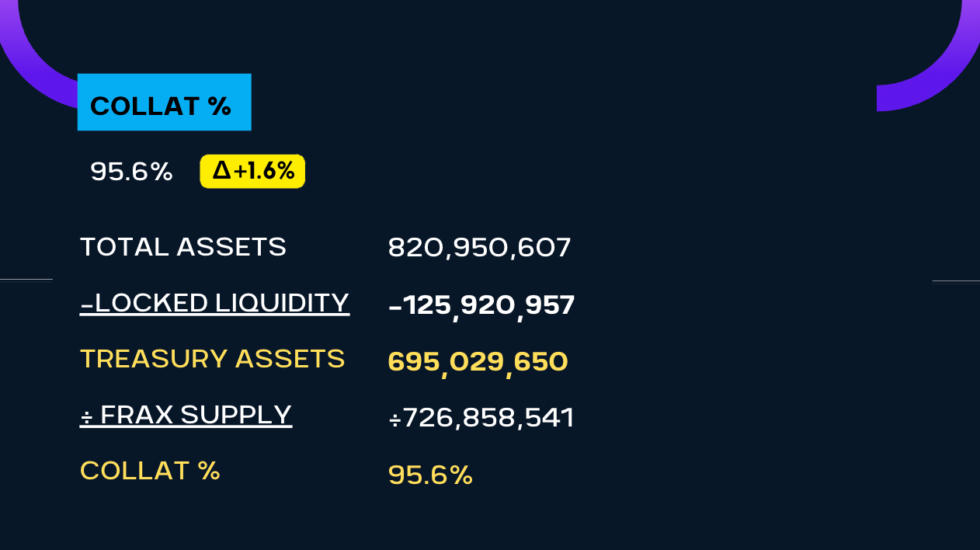Click the ÷726,858,541 FRAX supply value

[x=481, y=418]
